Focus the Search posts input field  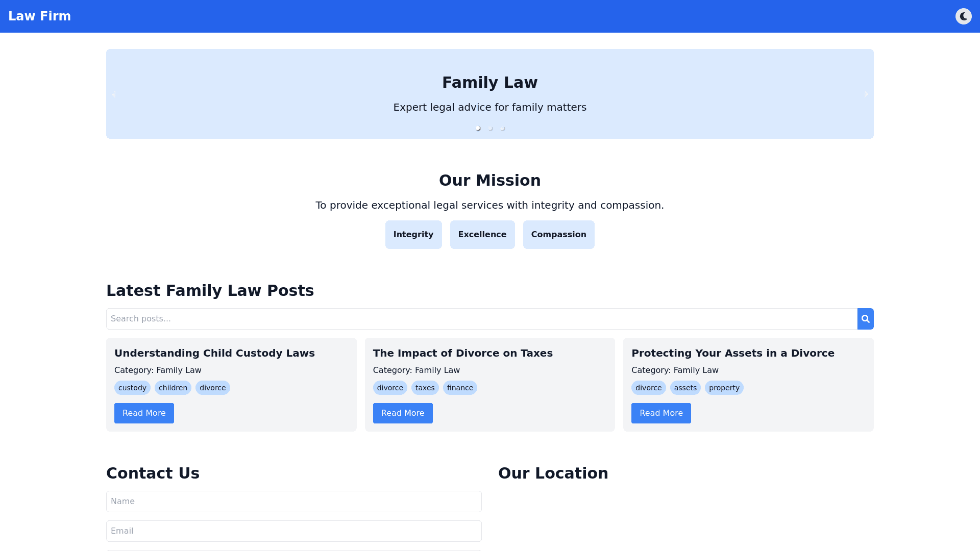point(481,319)
